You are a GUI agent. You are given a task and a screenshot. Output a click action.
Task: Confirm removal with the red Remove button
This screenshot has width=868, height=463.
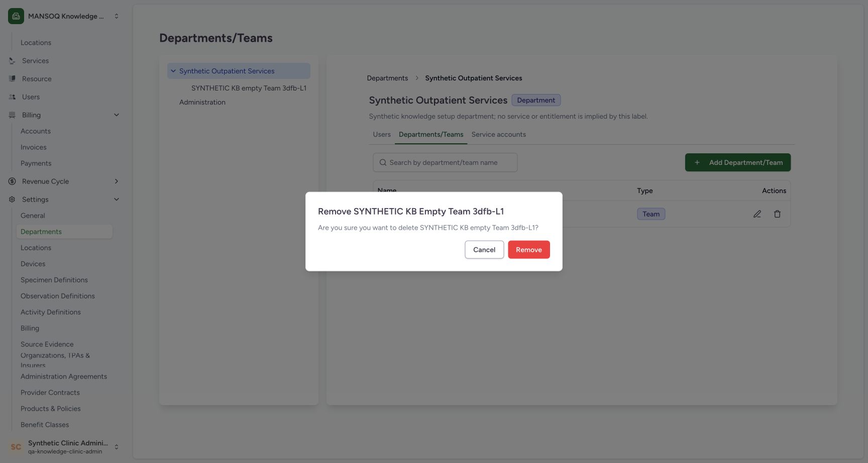[528, 250]
